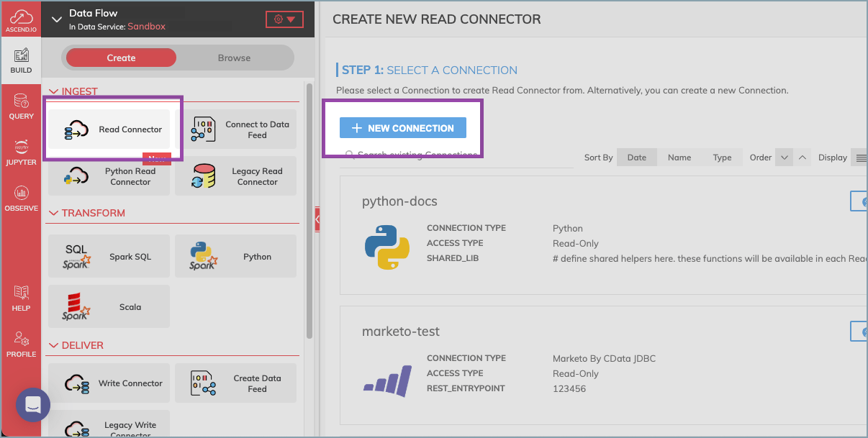Open the Legacy Read Connector
This screenshot has height=438, width=868.
[235, 176]
